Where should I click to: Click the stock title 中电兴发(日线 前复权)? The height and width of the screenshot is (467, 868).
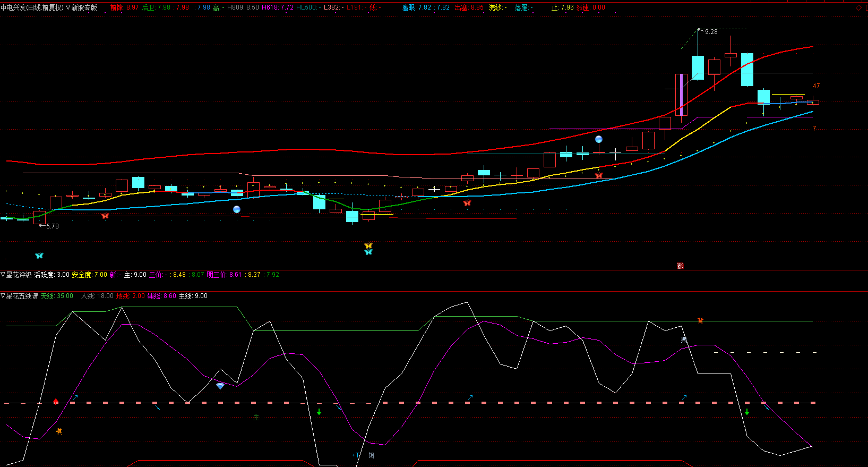click(32, 7)
